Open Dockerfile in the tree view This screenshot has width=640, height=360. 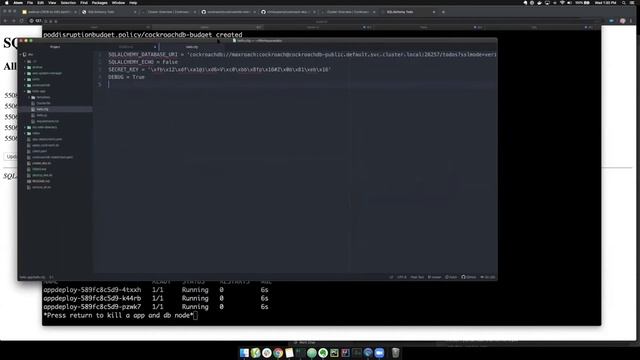point(43,103)
